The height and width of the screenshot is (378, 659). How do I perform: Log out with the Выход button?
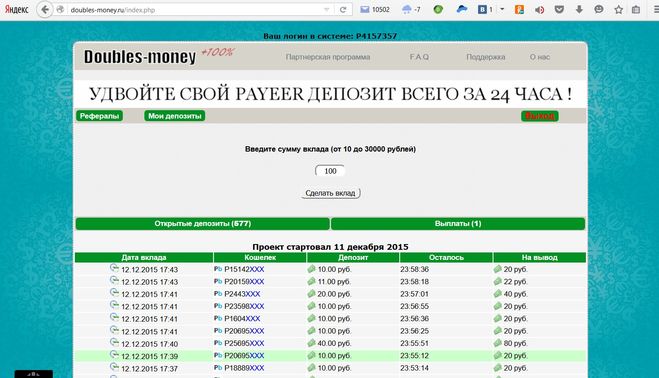[540, 116]
